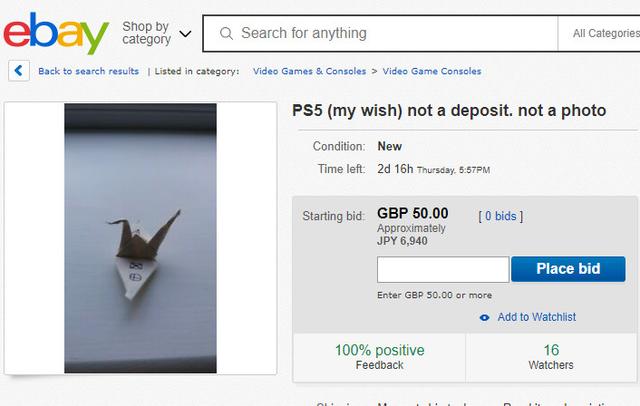Click the GBP 50.00 starting bid price
Viewport: 640px width, 406px height.
click(412, 213)
